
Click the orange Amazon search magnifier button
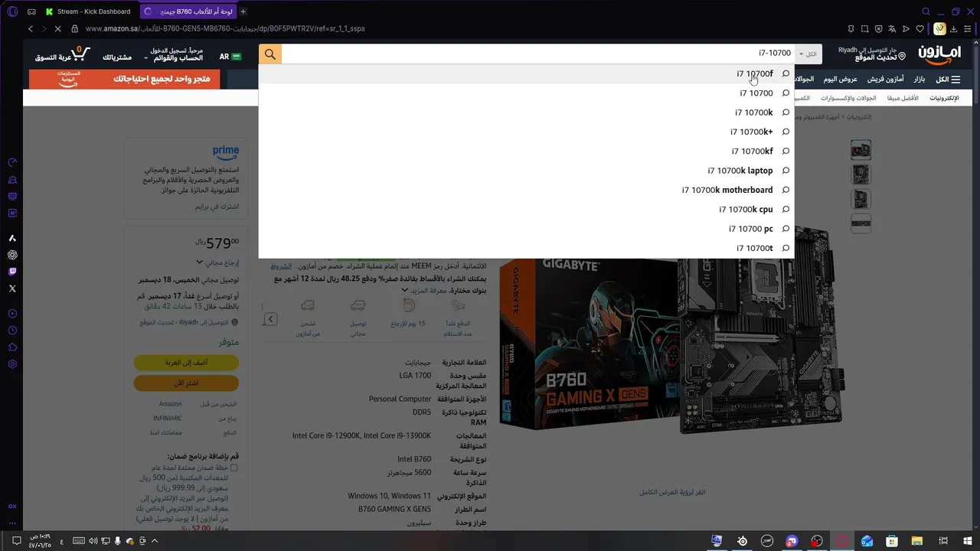click(270, 54)
